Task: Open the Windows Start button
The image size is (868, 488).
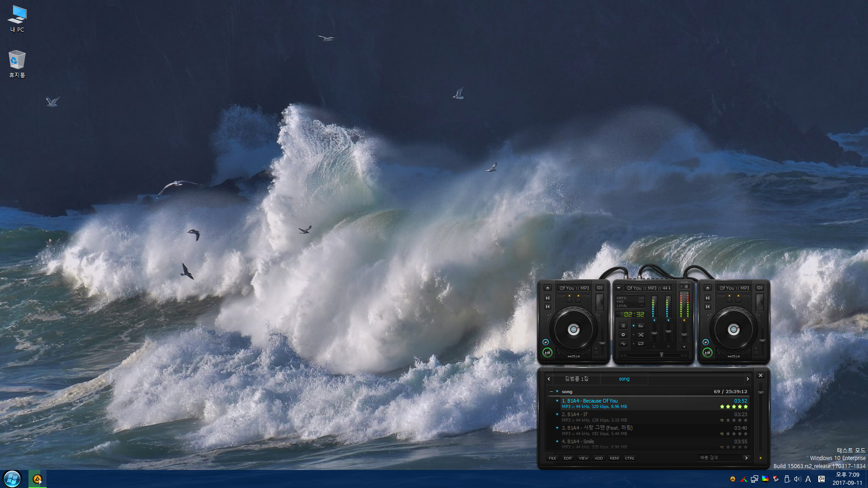Action: (12, 479)
